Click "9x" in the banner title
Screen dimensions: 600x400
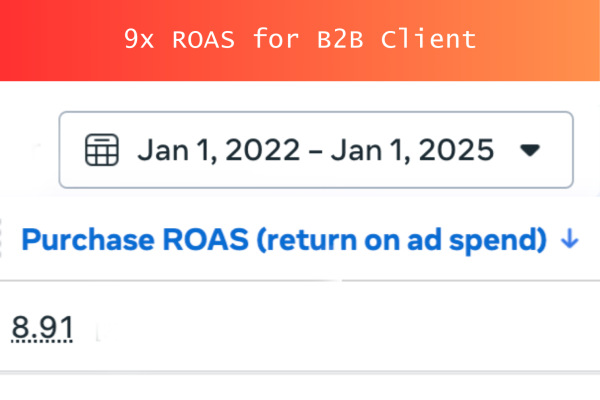(138, 40)
